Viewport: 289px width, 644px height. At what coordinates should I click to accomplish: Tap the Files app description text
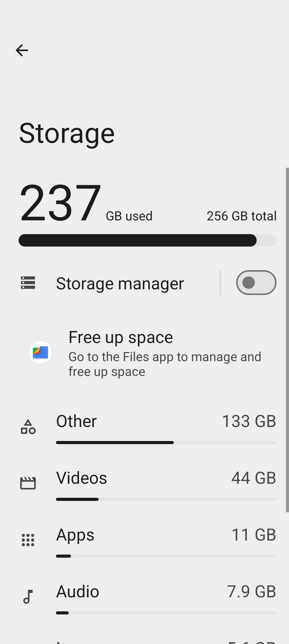(x=165, y=364)
